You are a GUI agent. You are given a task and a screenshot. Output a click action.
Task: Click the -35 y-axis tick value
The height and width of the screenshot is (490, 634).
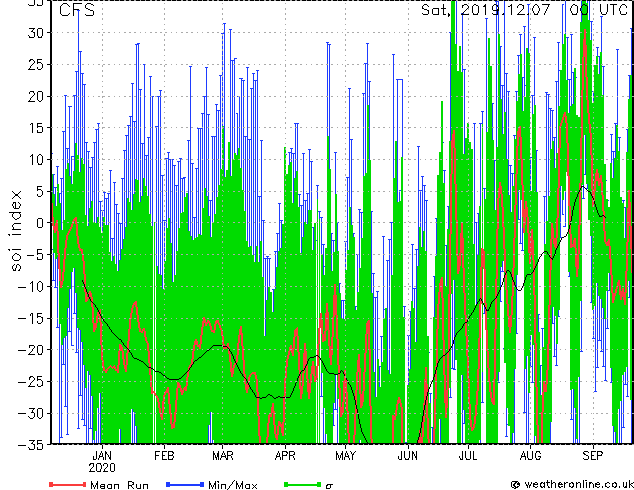[30, 445]
